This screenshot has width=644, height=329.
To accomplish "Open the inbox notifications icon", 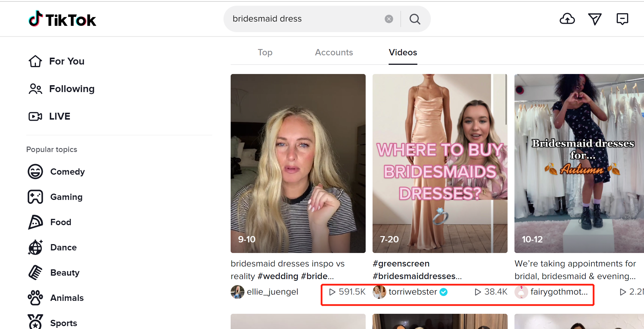I will tap(622, 19).
